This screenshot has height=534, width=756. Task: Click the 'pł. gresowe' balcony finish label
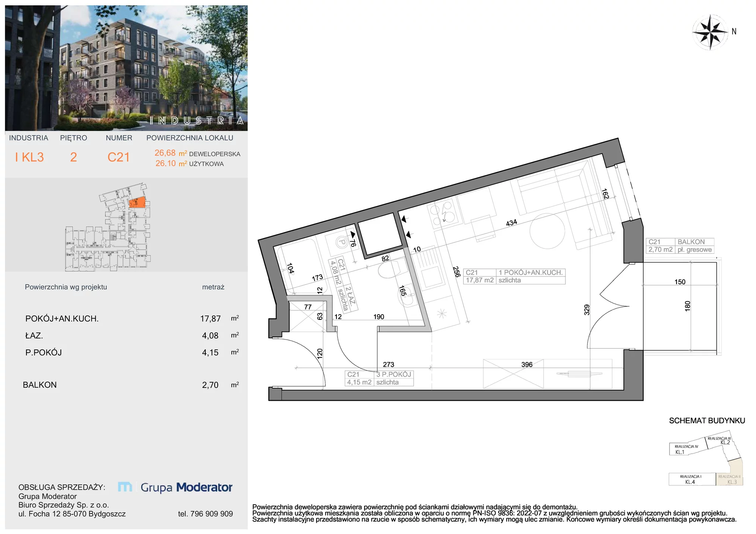pyautogui.click(x=694, y=250)
